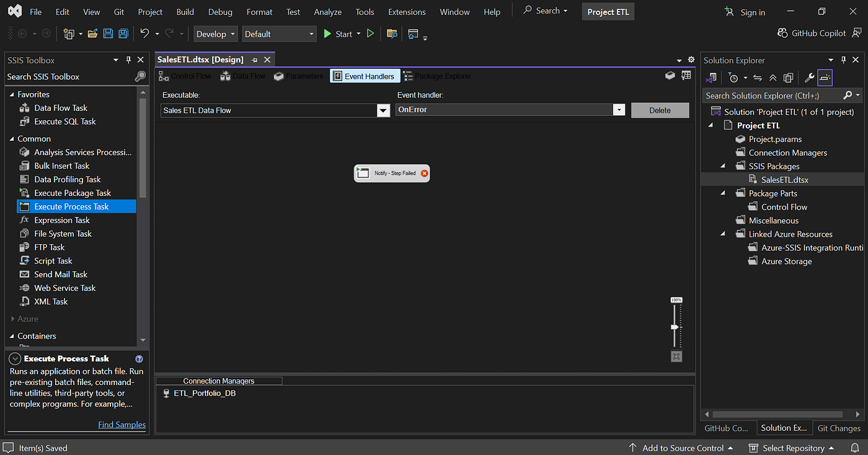Viewport: 868px width, 455px height.
Task: Toggle Solution and Folder views in Solution Explorer
Action: coord(711,77)
